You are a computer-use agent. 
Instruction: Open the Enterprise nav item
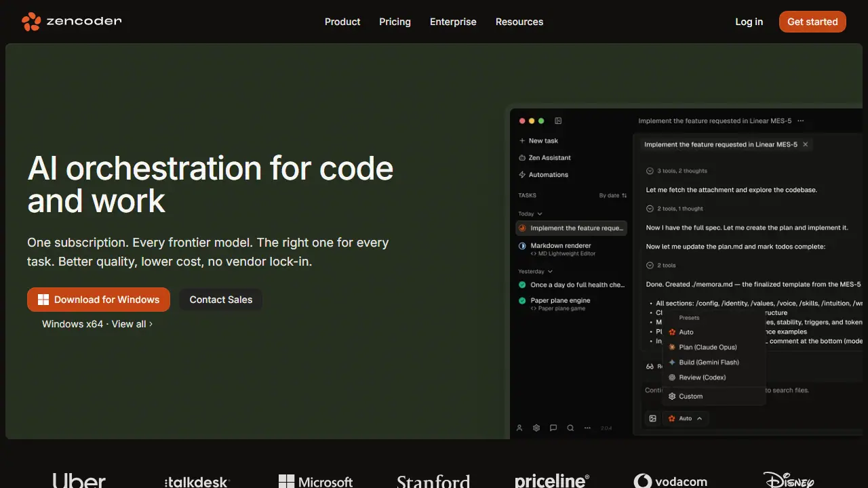[453, 22]
